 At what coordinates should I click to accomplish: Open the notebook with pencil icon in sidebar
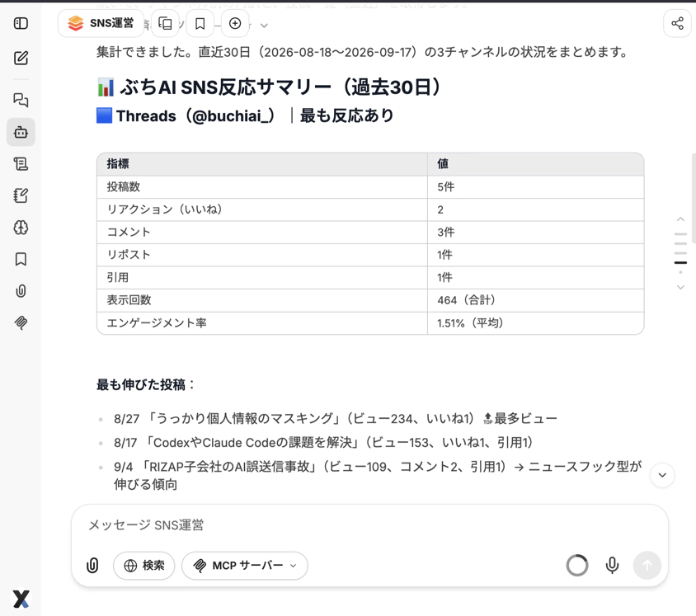click(x=21, y=195)
